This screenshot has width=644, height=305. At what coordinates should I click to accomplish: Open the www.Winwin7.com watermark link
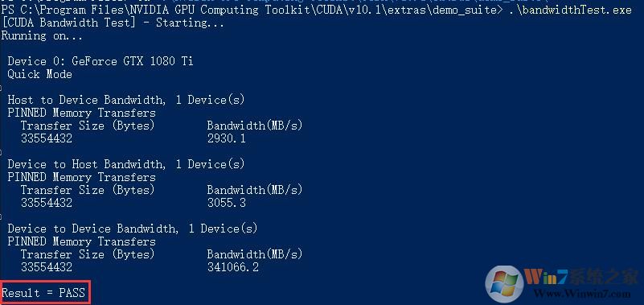point(580,295)
